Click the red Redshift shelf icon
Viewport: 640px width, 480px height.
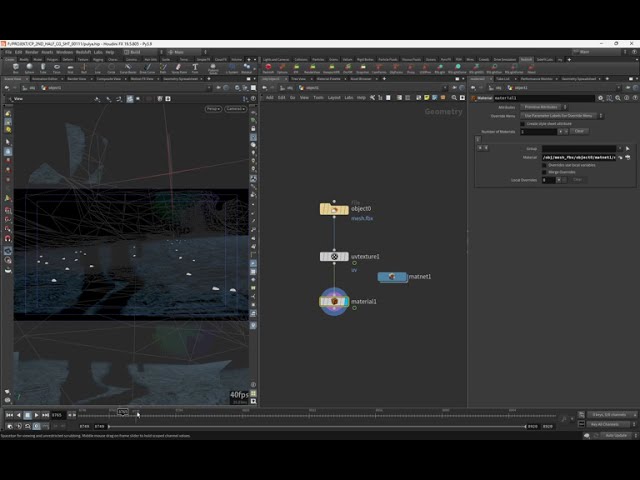[268, 68]
